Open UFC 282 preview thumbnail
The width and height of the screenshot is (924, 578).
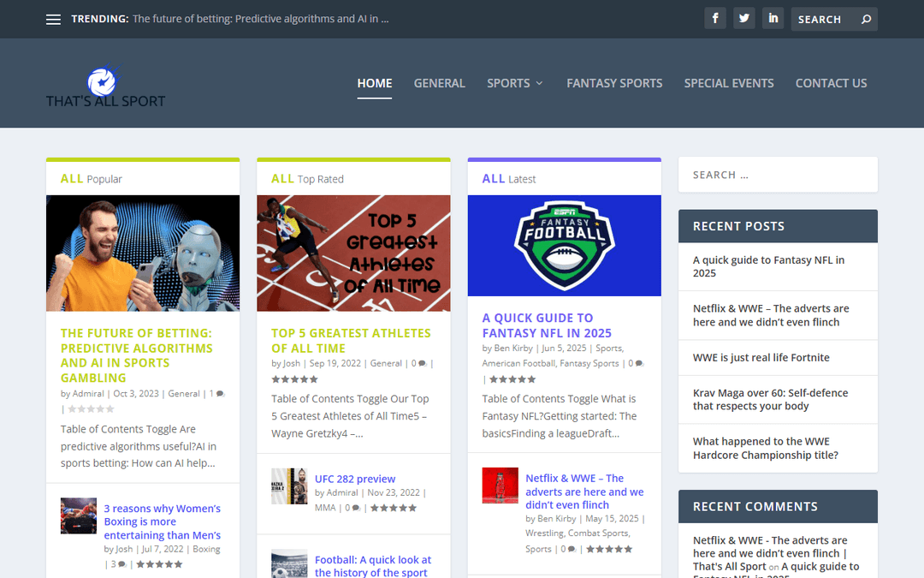[289, 486]
